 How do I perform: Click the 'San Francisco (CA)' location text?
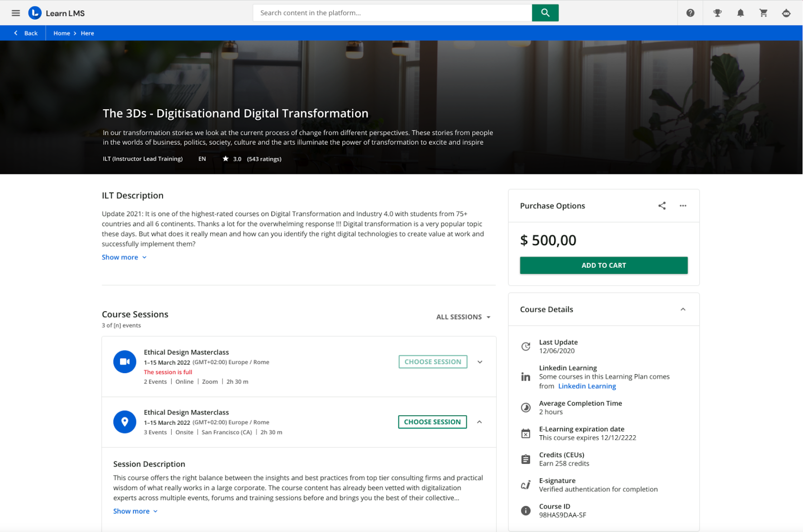227,432
